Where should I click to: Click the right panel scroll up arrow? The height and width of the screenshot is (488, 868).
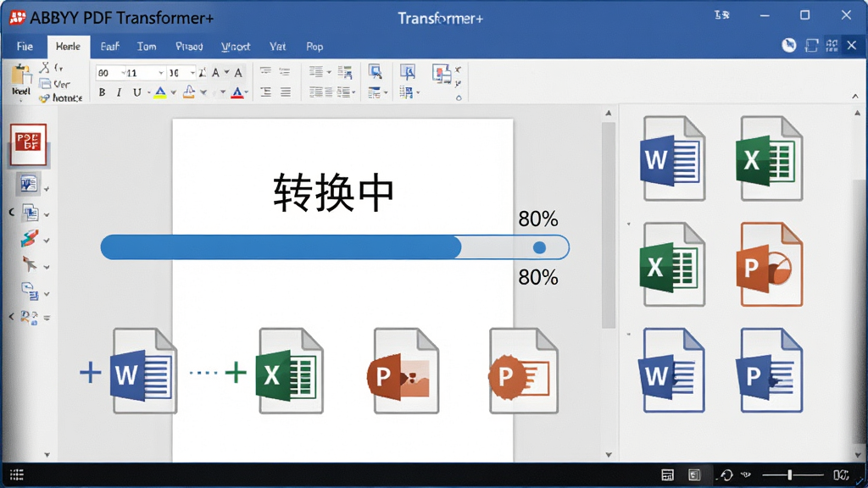pyautogui.click(x=858, y=113)
